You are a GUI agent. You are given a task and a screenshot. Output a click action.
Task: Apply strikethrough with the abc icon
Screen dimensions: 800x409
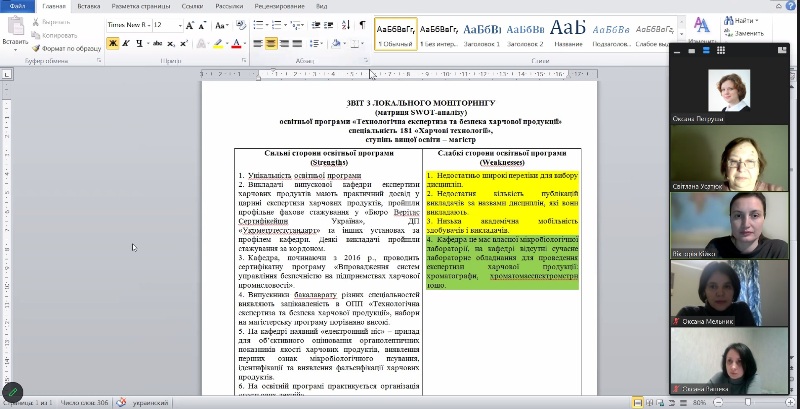coord(157,44)
